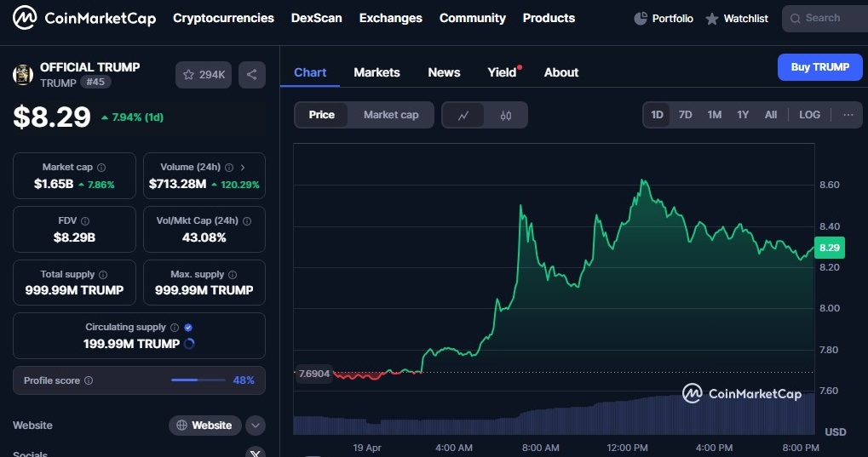Click the Circulating supply info icon
This screenshot has width=868, height=457.
(175, 328)
